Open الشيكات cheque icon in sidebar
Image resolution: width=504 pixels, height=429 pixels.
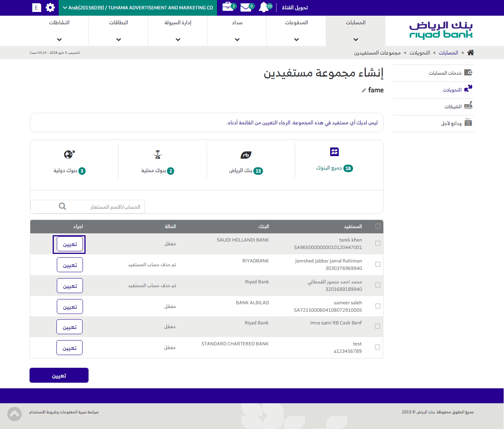tap(468, 105)
